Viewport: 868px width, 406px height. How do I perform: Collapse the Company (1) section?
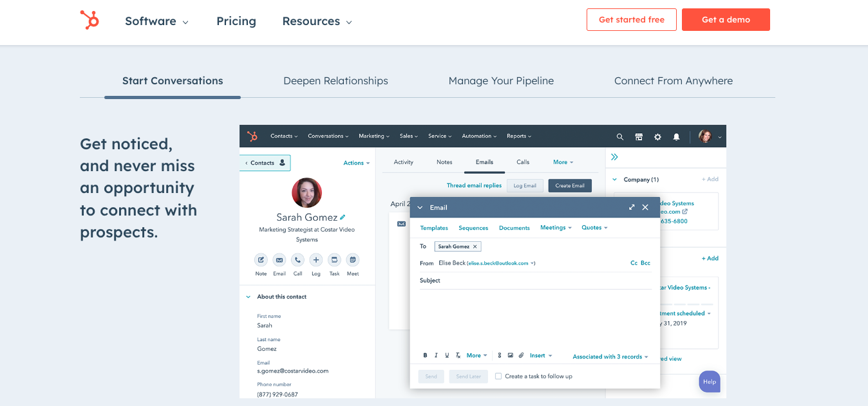[x=614, y=180]
